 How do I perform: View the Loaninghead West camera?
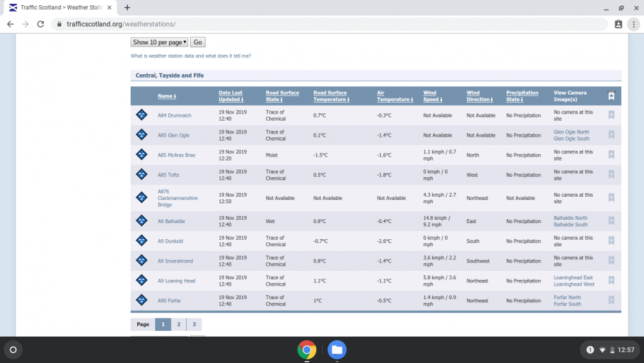click(x=574, y=284)
